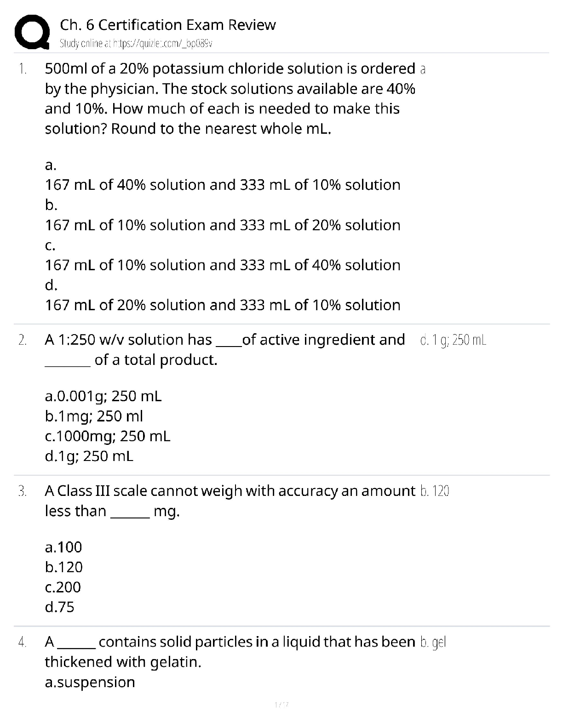Choose answer d. 1g; 250 mL in the list

[89, 456]
